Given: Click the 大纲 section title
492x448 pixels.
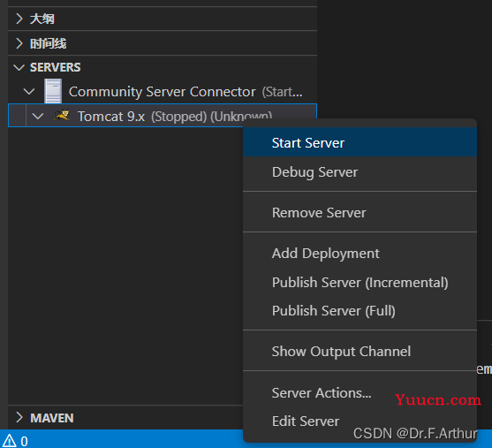Looking at the screenshot, I should [x=42, y=19].
